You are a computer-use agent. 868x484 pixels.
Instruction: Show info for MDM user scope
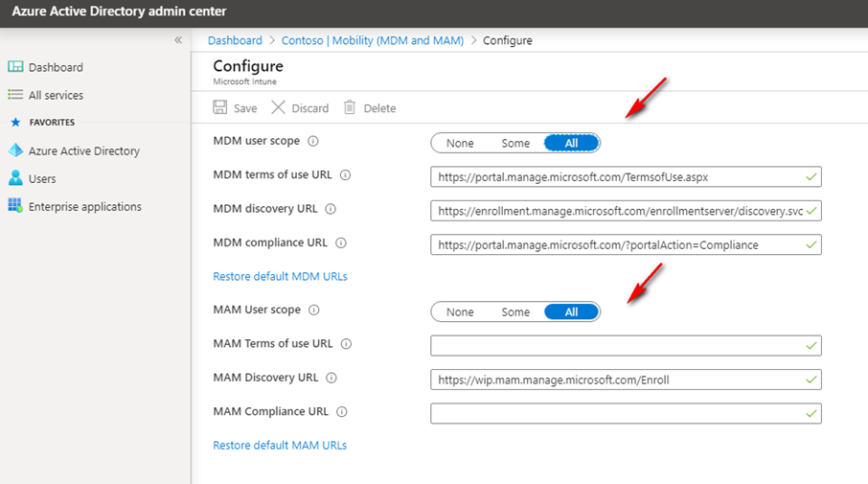(313, 141)
